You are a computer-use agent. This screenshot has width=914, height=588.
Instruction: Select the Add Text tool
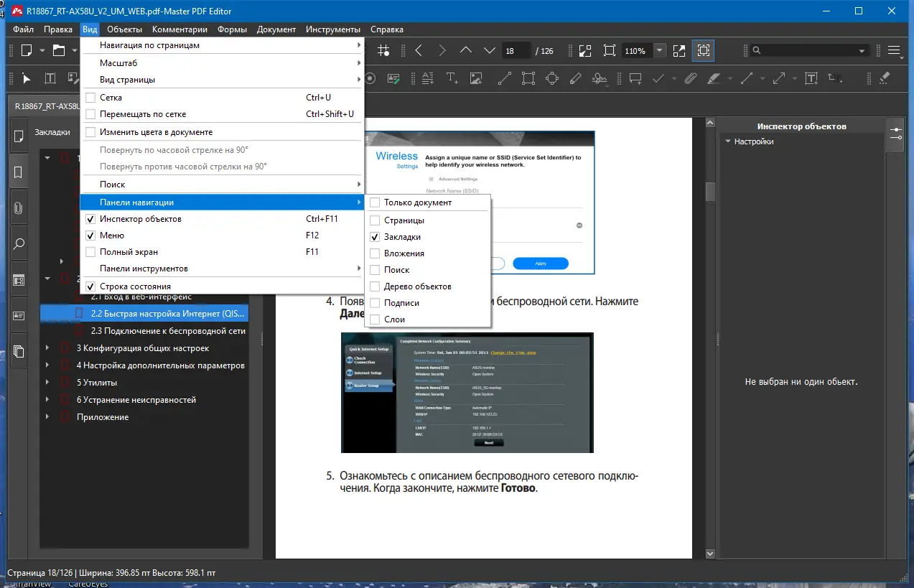pyautogui.click(x=452, y=78)
